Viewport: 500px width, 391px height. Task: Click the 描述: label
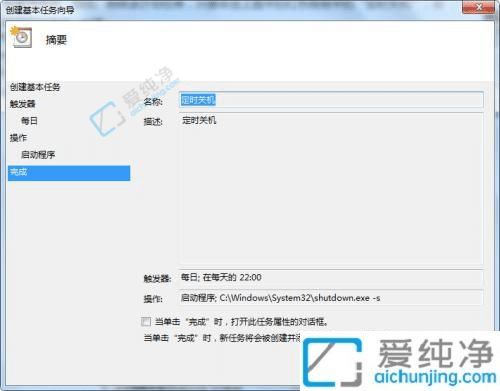pyautogui.click(x=153, y=122)
